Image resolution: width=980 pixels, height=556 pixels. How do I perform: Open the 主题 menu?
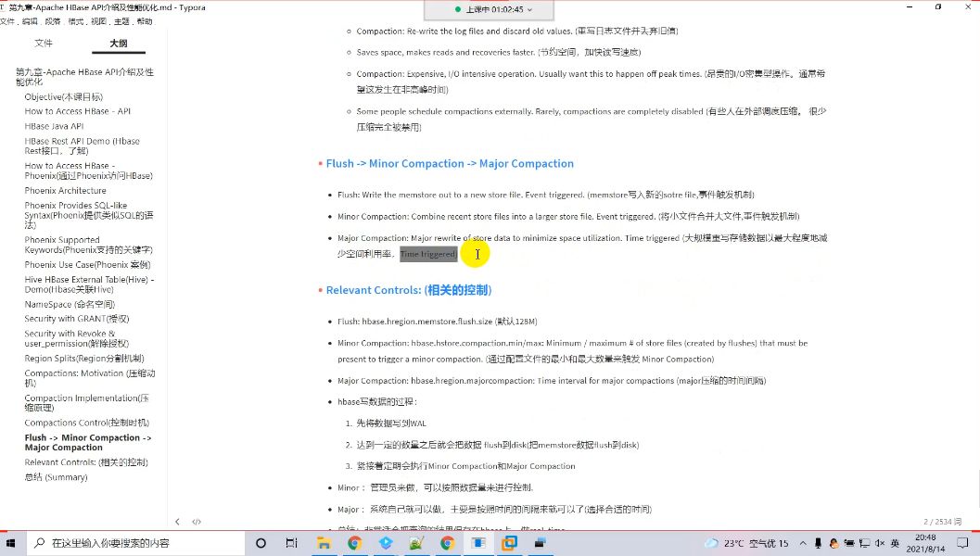121,21
